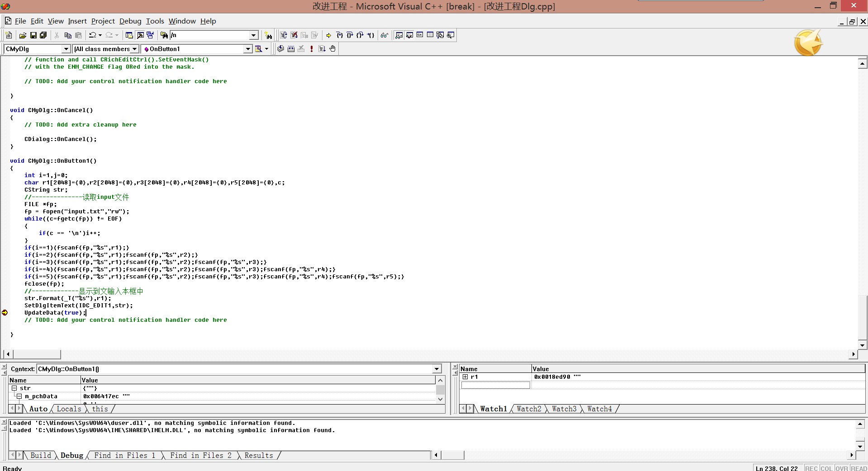Click the empty watch name entry field
Image resolution: width=868 pixels, height=471 pixels.
(496, 385)
